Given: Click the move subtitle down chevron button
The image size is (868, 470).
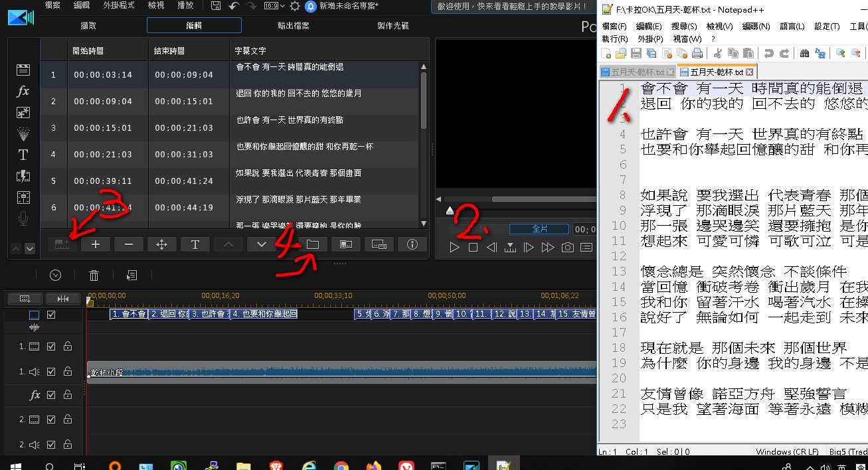Looking at the screenshot, I should (x=262, y=244).
